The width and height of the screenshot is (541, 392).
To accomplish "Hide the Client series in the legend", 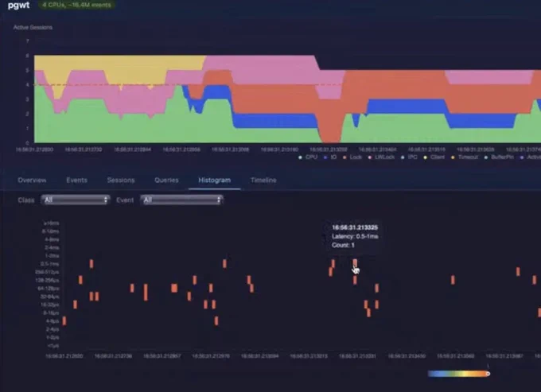I will coord(434,157).
